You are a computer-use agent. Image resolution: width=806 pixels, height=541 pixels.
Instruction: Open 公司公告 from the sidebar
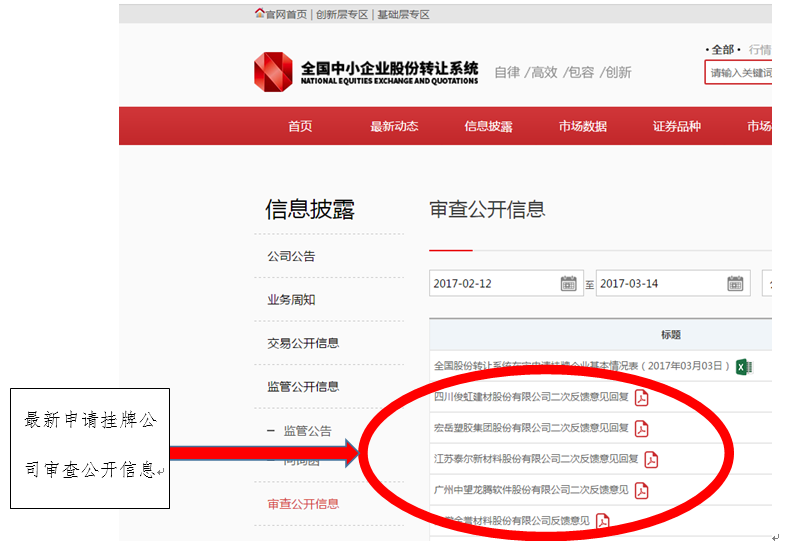click(x=291, y=256)
